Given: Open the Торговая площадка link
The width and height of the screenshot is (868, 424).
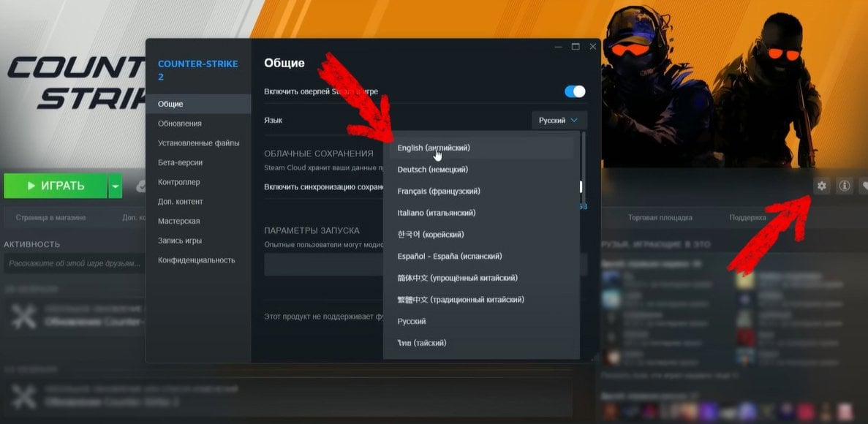Looking at the screenshot, I should coord(660,218).
